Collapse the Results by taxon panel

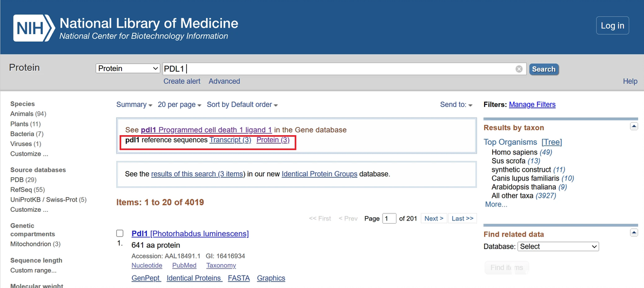[634, 126]
